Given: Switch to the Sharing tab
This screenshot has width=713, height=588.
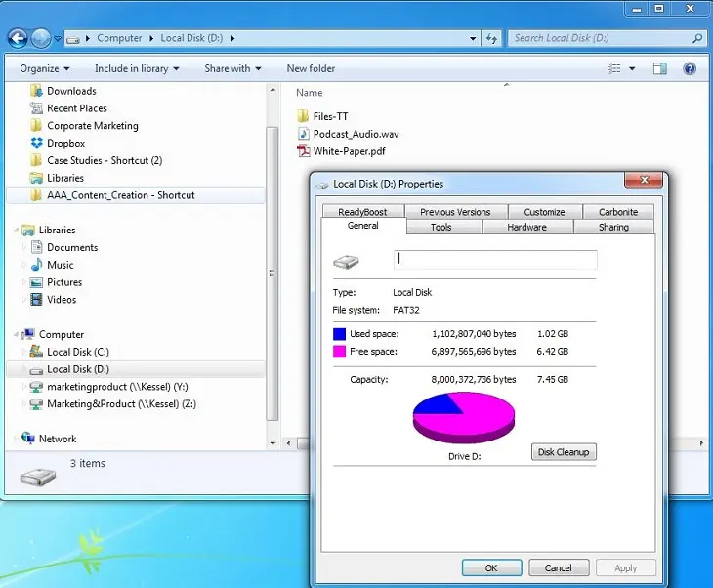Looking at the screenshot, I should coord(613,227).
